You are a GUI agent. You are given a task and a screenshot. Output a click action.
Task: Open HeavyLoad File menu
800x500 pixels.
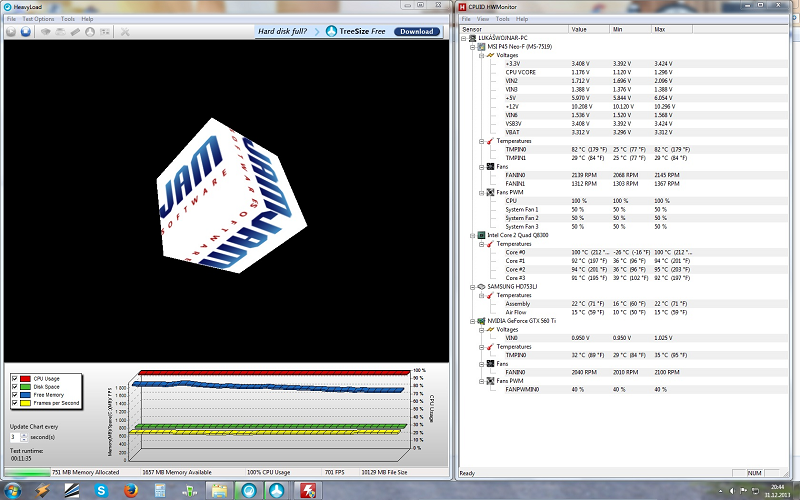pyautogui.click(x=11, y=19)
